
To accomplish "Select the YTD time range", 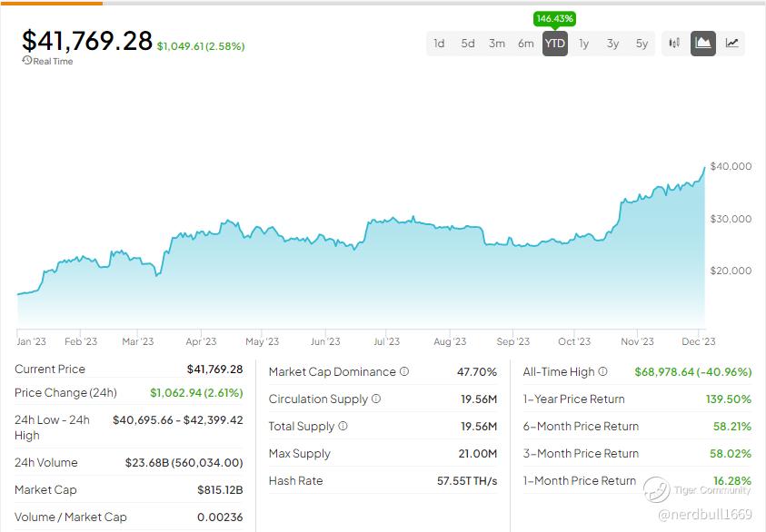I will tap(555, 44).
